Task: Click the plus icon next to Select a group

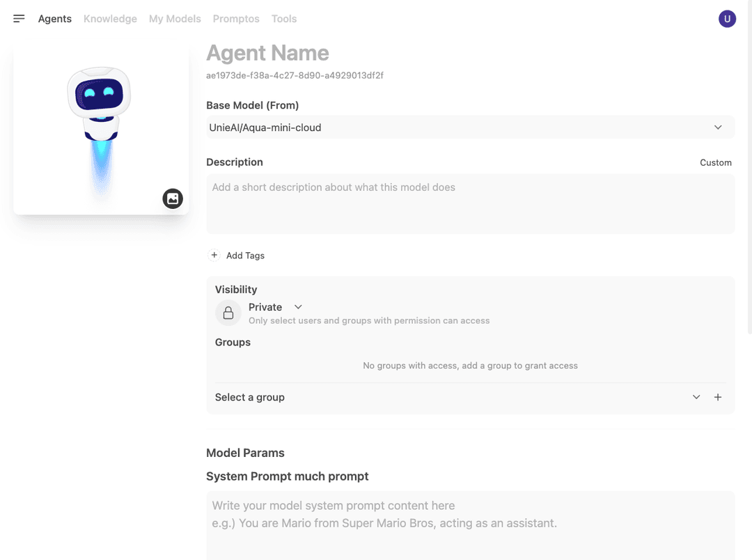Action: click(717, 397)
